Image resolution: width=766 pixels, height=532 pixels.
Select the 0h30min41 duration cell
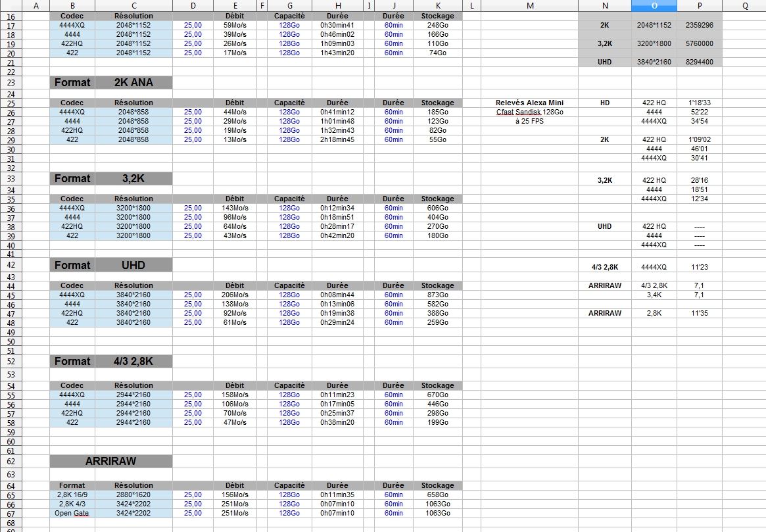pos(337,25)
